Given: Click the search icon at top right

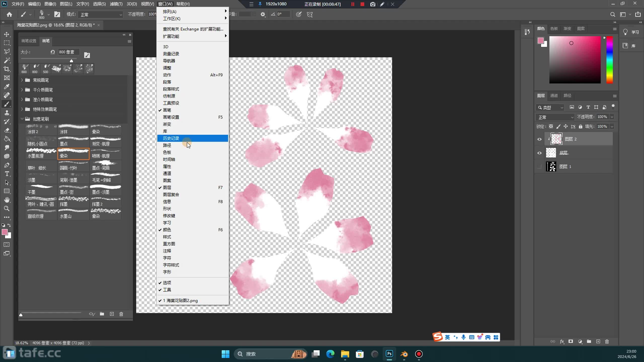Looking at the screenshot, I should tap(613, 15).
